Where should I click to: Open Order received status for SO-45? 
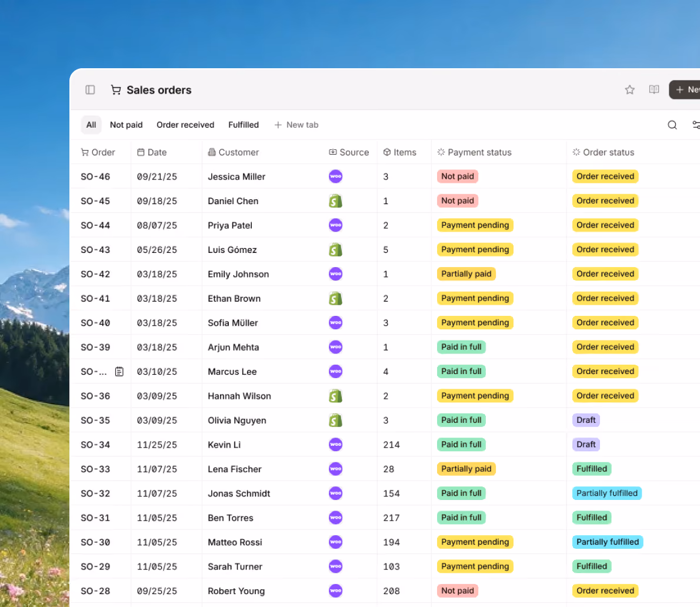tap(605, 201)
